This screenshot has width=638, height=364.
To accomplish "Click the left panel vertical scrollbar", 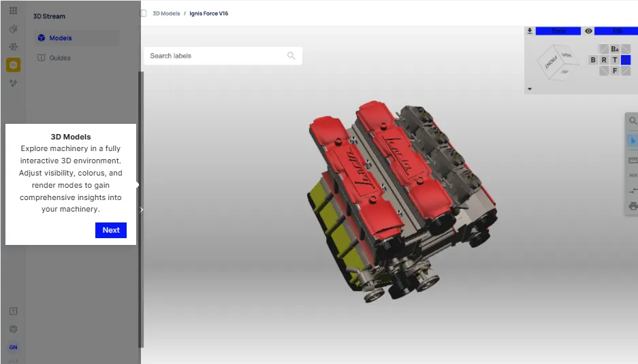I will tap(141, 210).
